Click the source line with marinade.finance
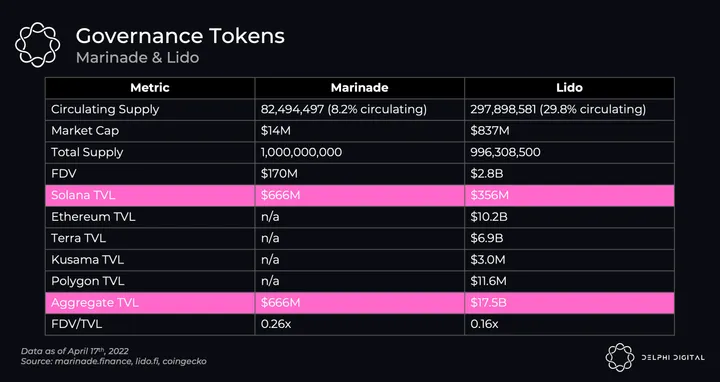This screenshot has height=382, width=720. point(113,361)
